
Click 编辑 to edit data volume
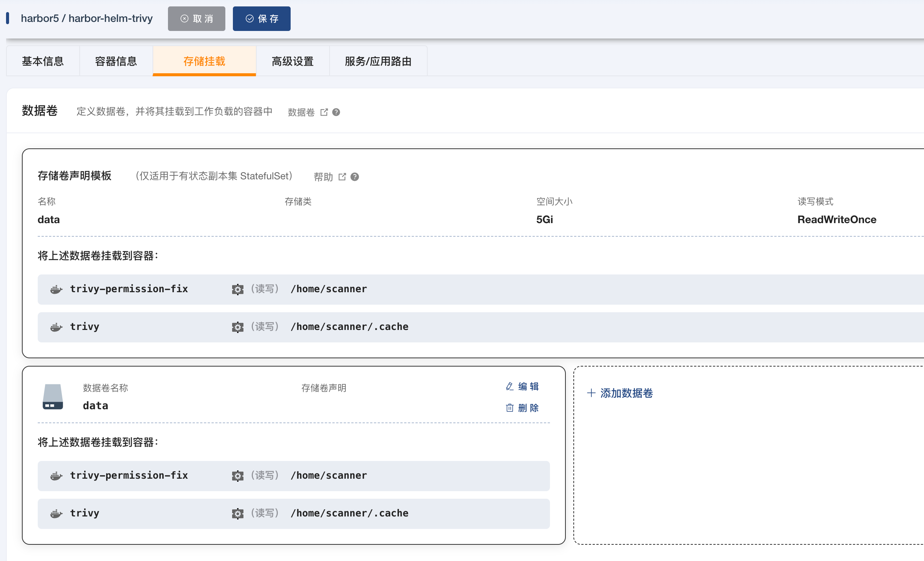coord(523,386)
